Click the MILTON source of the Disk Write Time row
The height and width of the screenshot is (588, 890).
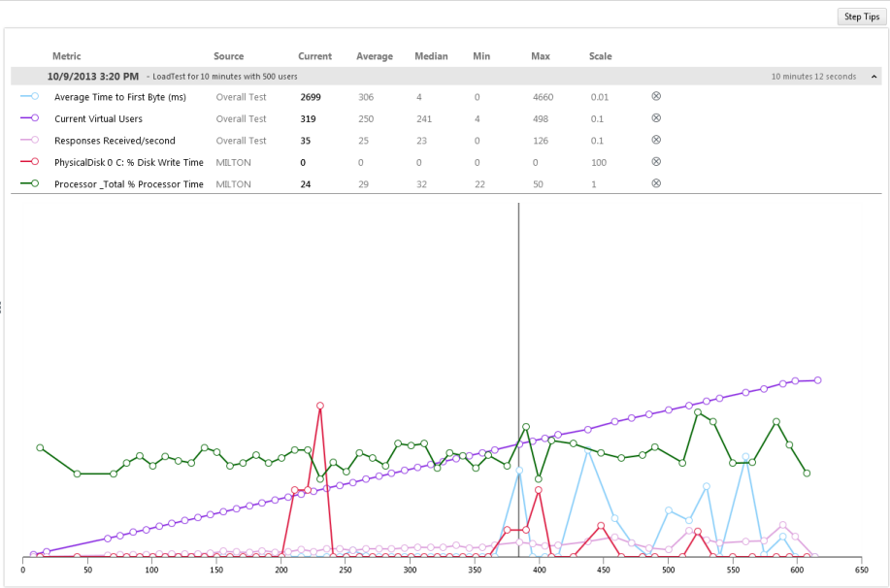point(233,162)
